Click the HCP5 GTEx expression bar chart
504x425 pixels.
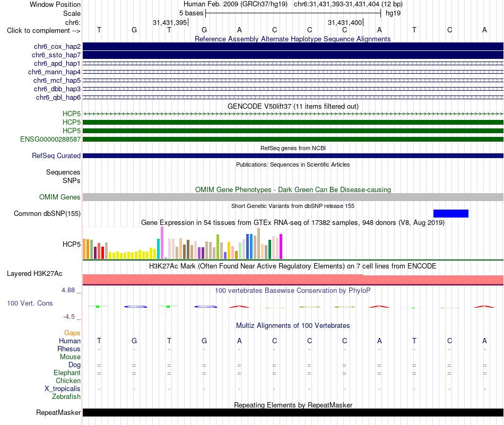coord(183,244)
